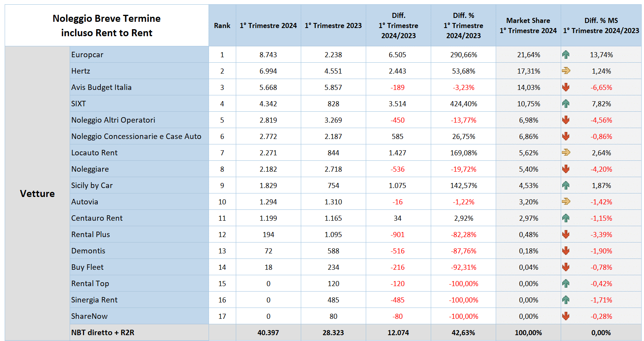Click the red down arrow in Avis Budget Italia row
Viewport: 644px width, 341px height.
coord(566,88)
